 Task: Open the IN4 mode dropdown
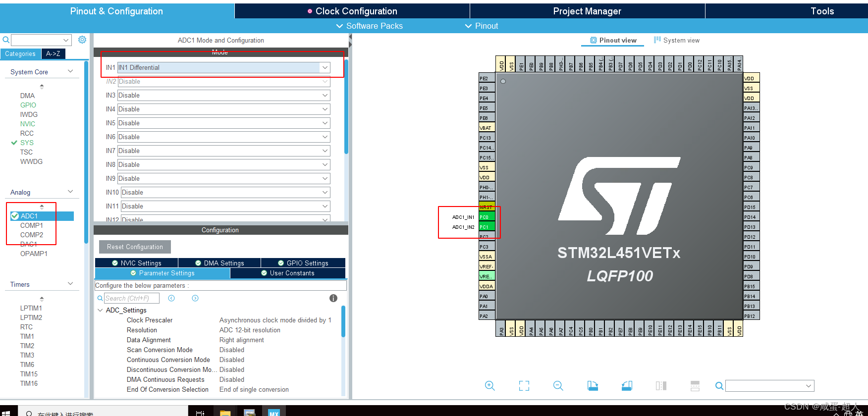click(x=325, y=109)
